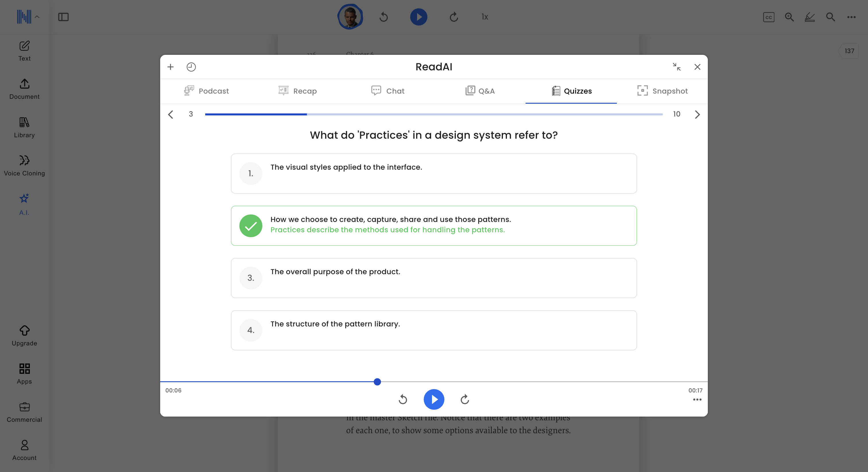
Task: Collapse the ReadAI panel with shrink icon
Action: click(x=676, y=67)
